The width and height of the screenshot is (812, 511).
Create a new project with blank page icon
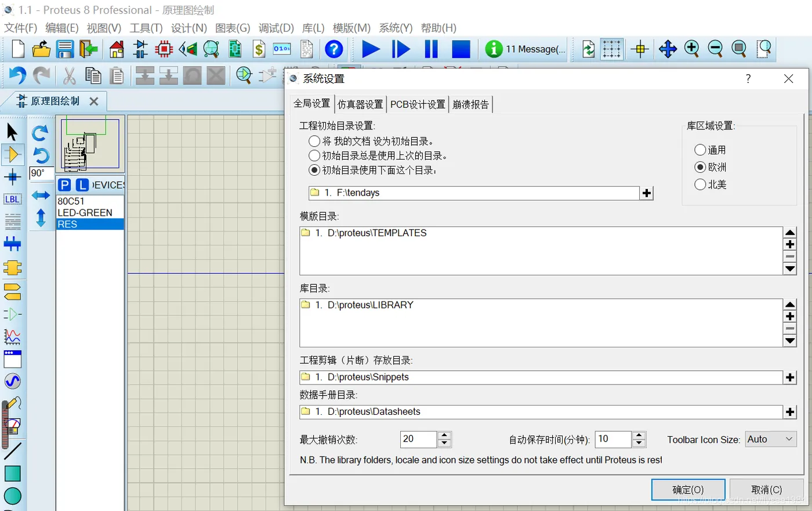pos(18,49)
